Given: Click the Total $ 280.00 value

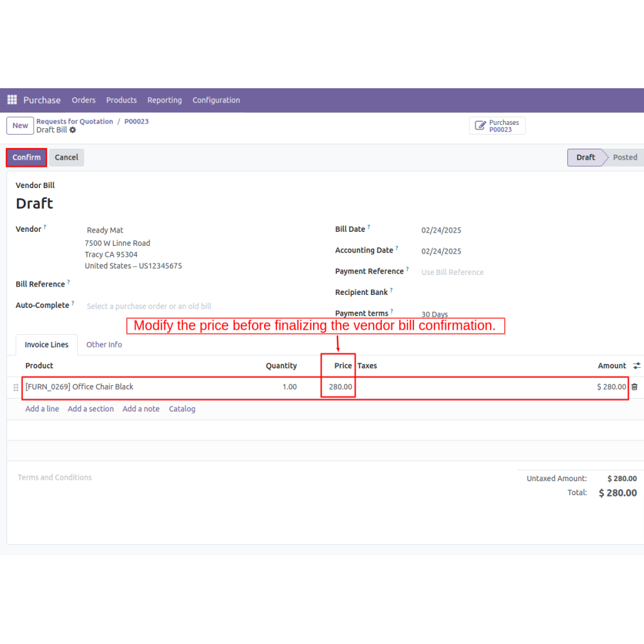Looking at the screenshot, I should coord(618,493).
